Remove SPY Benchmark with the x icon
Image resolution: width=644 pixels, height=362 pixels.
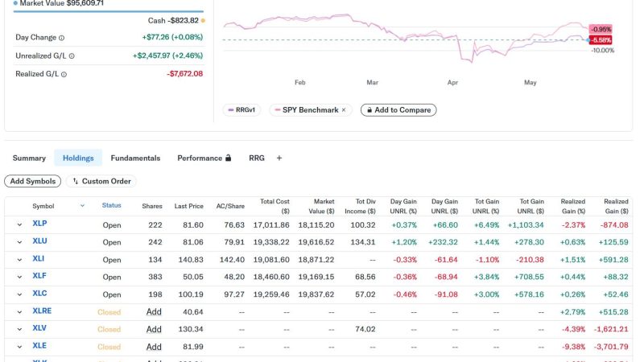click(344, 110)
